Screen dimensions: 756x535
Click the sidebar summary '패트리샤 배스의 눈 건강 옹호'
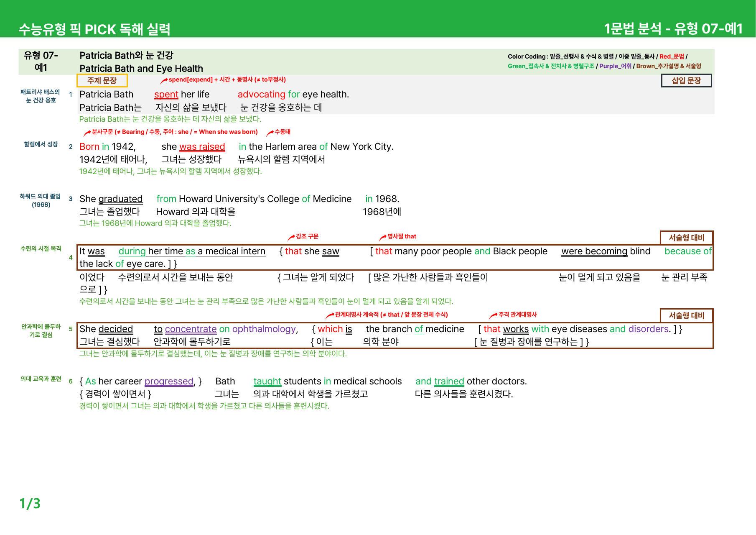(41, 96)
